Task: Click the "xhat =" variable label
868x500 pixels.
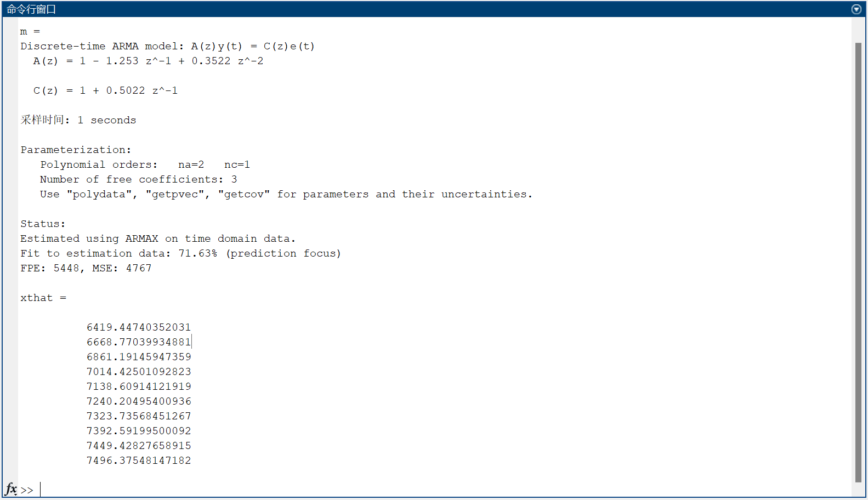Action: tap(43, 298)
